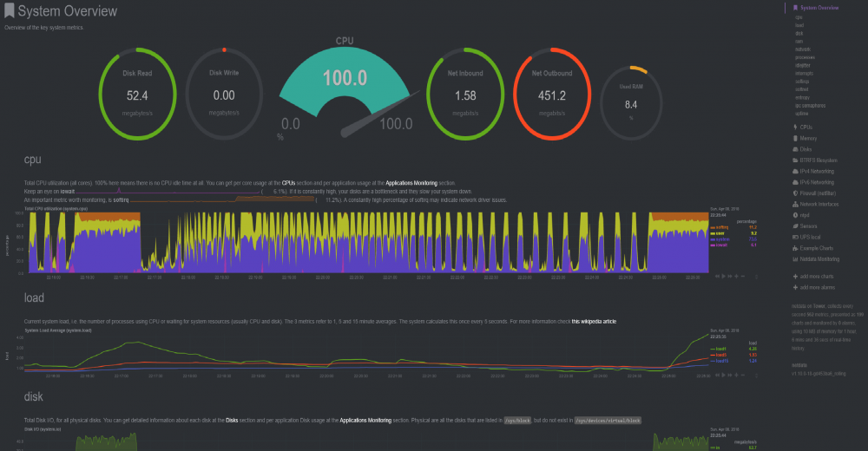
Task: Click the IPv6 Networking cloud icon
Action: [x=795, y=183]
